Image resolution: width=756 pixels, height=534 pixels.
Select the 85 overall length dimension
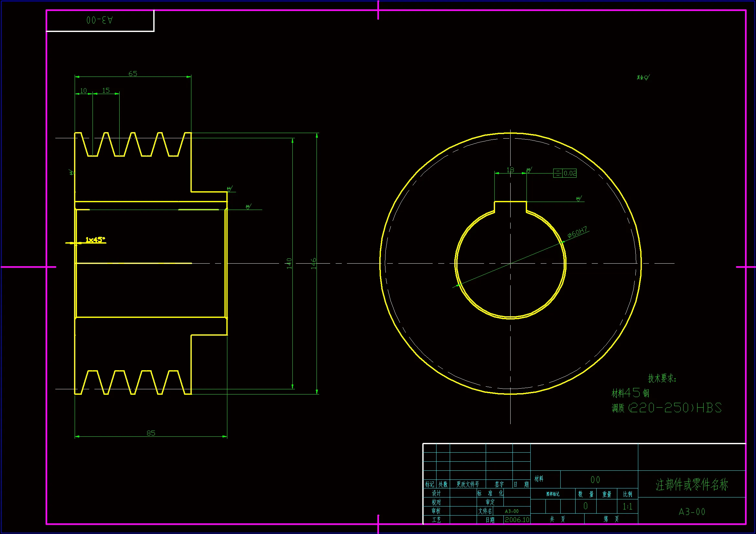(x=151, y=433)
